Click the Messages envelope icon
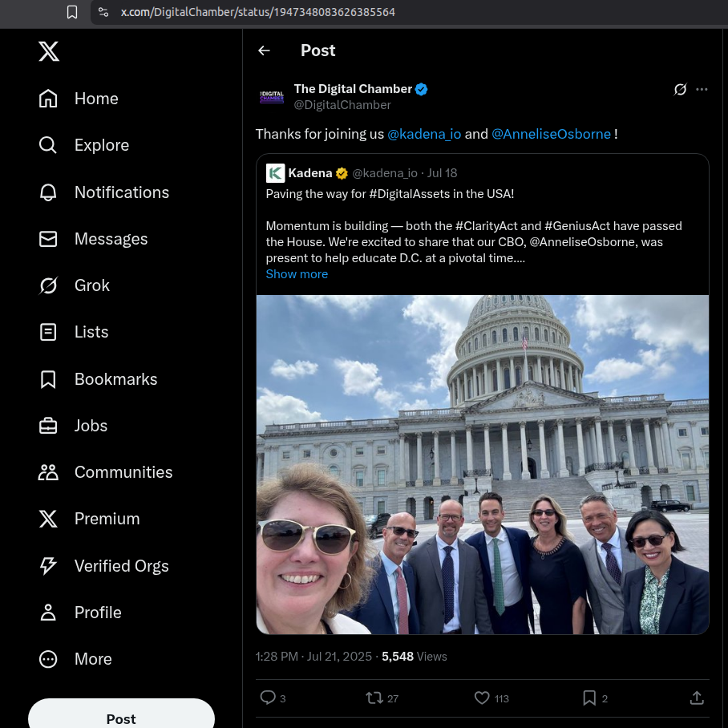The width and height of the screenshot is (728, 728). tap(48, 239)
